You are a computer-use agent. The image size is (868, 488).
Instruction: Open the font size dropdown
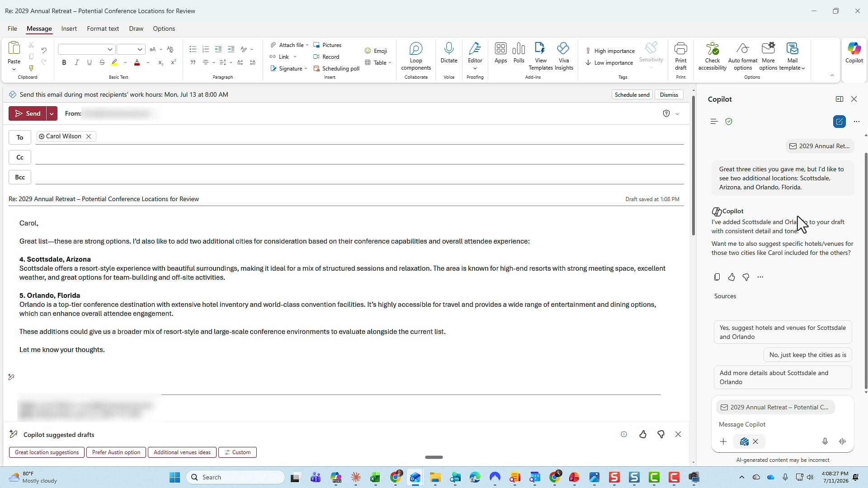point(140,49)
